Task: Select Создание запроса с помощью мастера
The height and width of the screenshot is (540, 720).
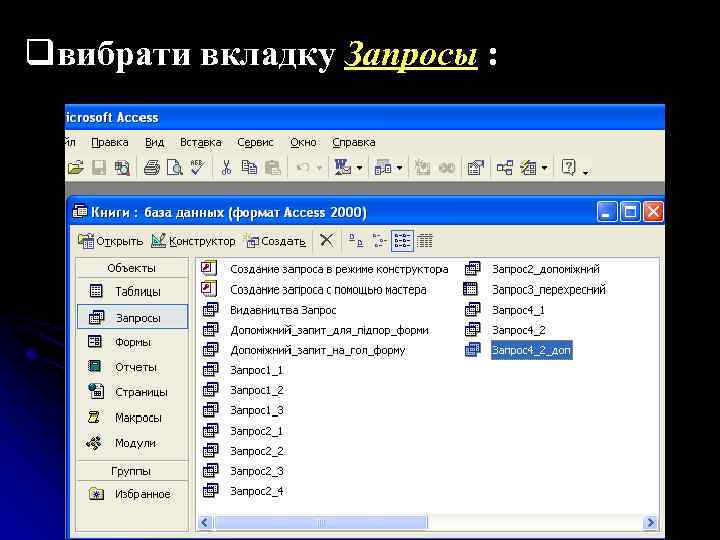Action: (x=314, y=290)
